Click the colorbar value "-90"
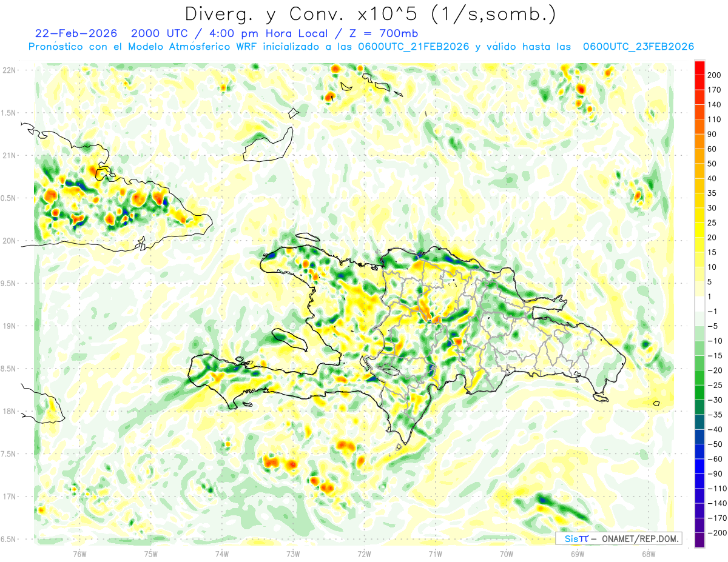 point(715,473)
